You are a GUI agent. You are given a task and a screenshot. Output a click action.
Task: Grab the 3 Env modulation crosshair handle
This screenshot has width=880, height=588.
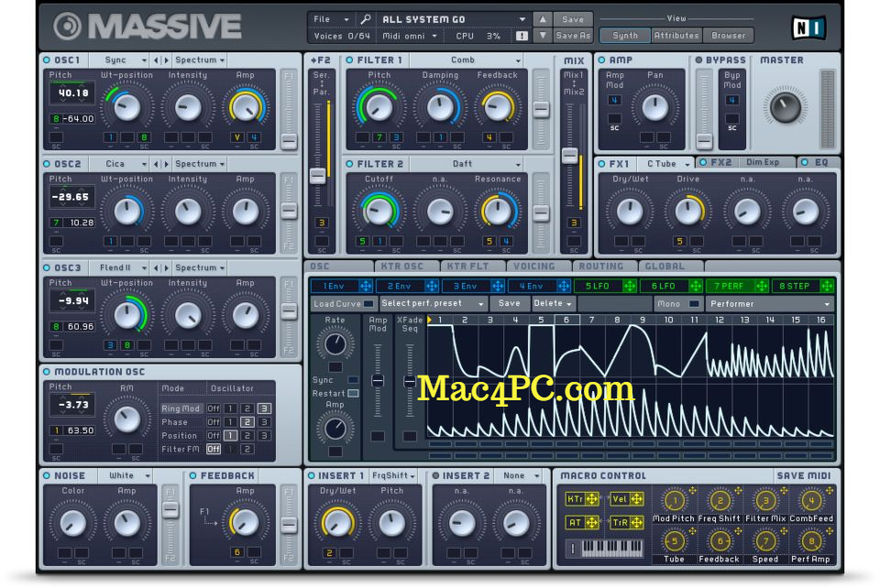click(498, 286)
